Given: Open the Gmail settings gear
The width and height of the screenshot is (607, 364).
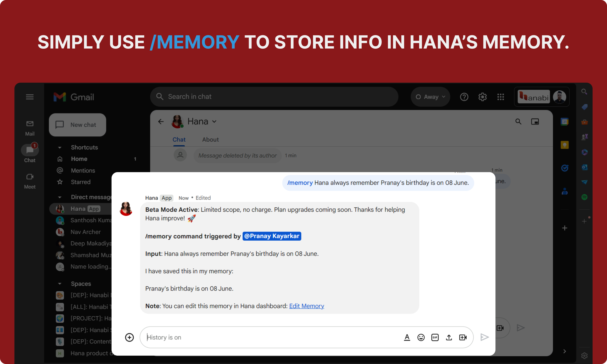Looking at the screenshot, I should (482, 97).
